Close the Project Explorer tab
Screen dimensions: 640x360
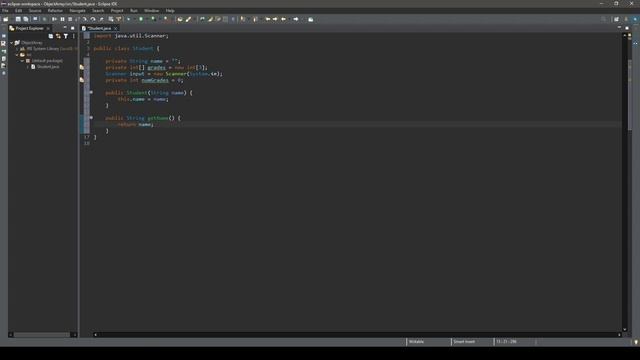click(x=48, y=28)
